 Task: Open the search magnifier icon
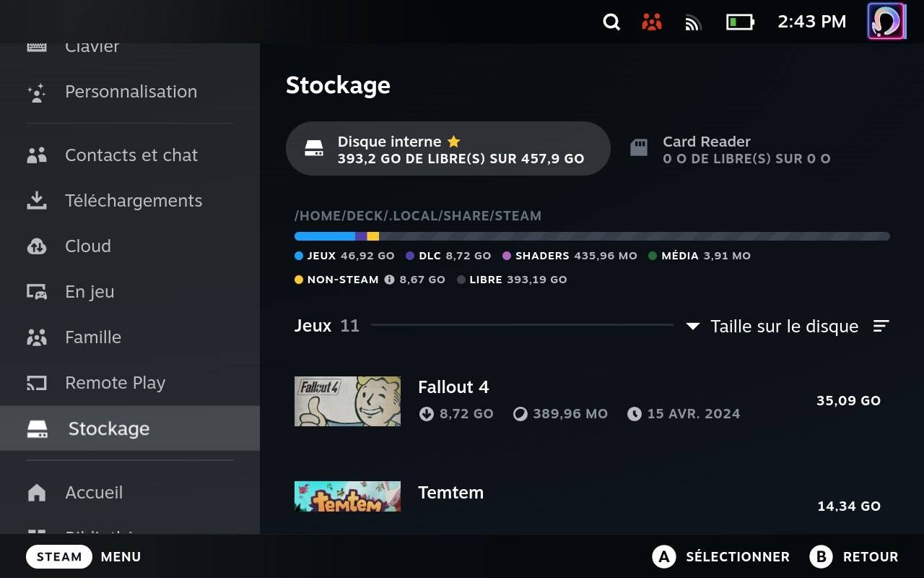click(611, 22)
